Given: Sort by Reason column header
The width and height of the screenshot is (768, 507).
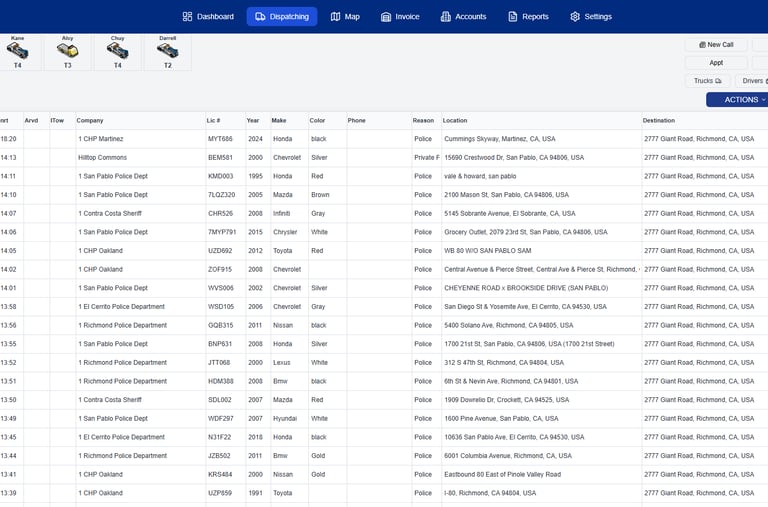Looking at the screenshot, I should click(x=423, y=121).
